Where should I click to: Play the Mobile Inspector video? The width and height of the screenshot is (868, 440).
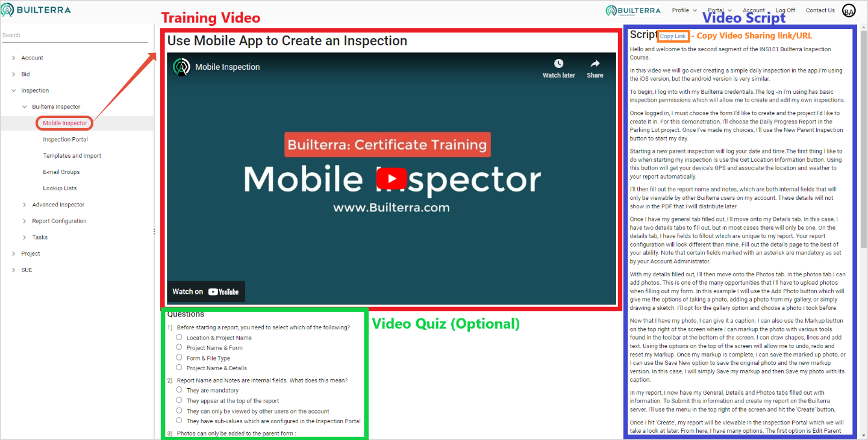click(392, 179)
